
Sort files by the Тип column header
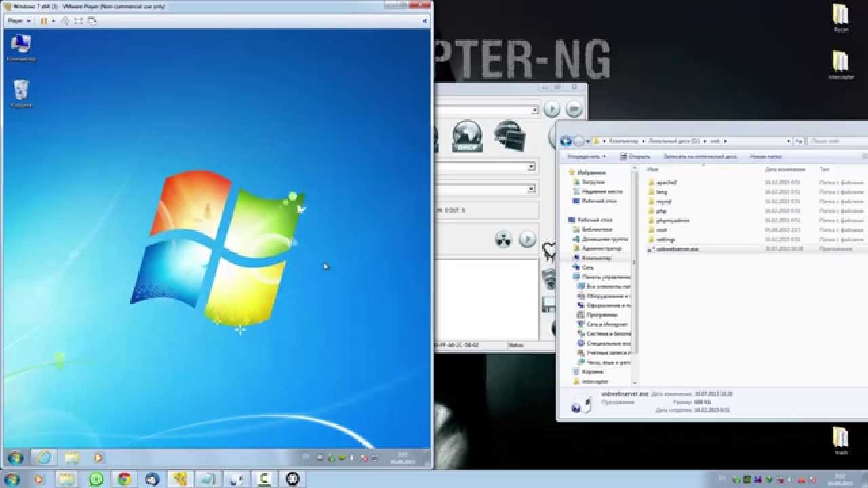[x=824, y=169]
